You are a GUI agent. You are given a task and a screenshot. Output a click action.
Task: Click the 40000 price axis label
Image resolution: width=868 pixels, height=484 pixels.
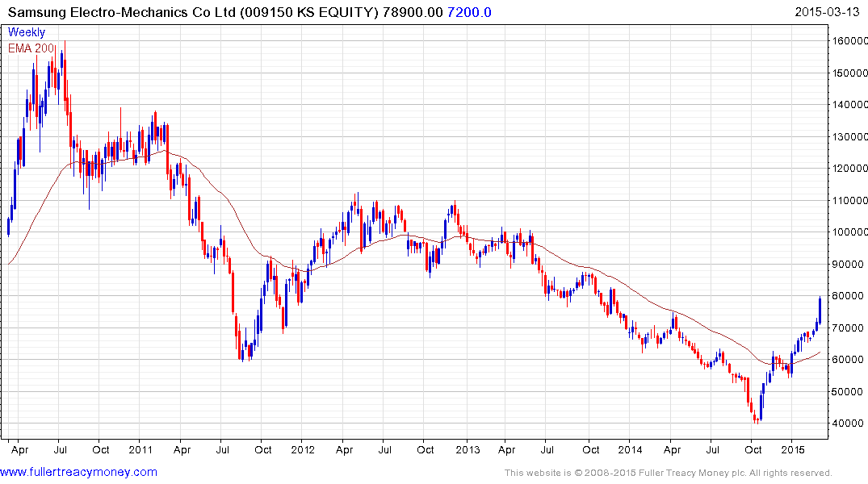coord(848,423)
